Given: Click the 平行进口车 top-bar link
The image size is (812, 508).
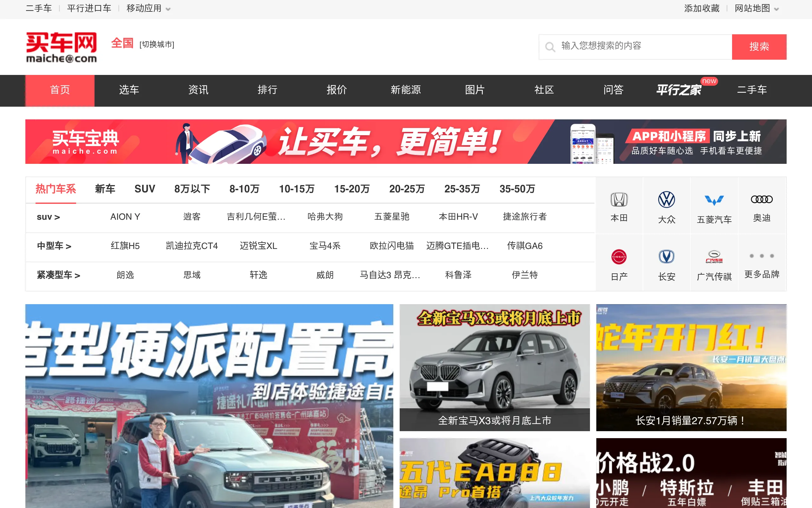Looking at the screenshot, I should click(x=89, y=8).
